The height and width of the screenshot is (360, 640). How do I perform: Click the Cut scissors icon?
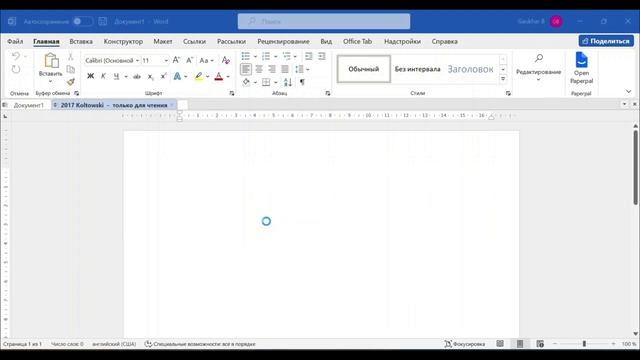click(71, 57)
